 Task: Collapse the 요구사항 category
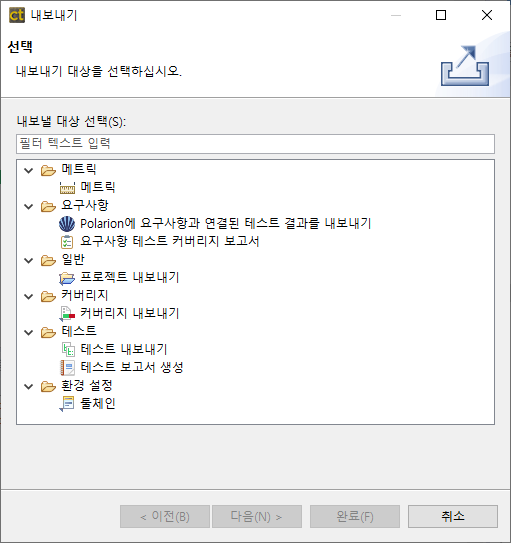coord(29,206)
